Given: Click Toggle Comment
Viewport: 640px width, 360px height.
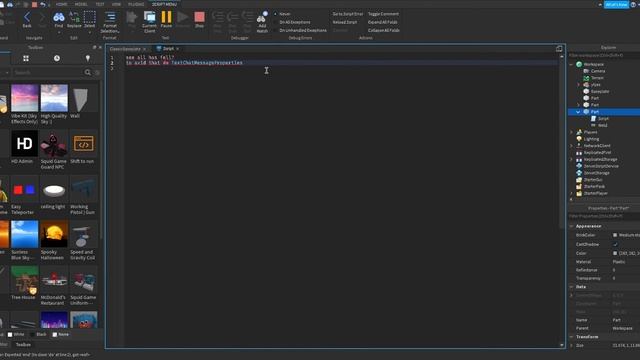Looking at the screenshot, I should [x=383, y=14].
